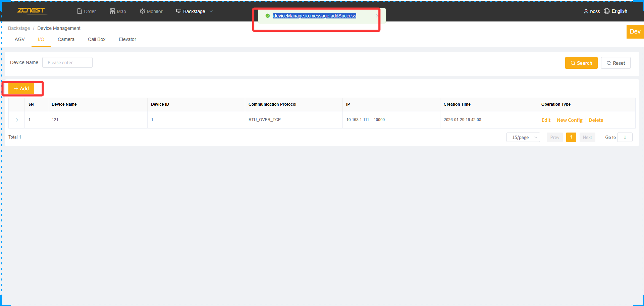644x306 pixels.
Task: Delete the device 121 entry
Action: click(x=596, y=120)
